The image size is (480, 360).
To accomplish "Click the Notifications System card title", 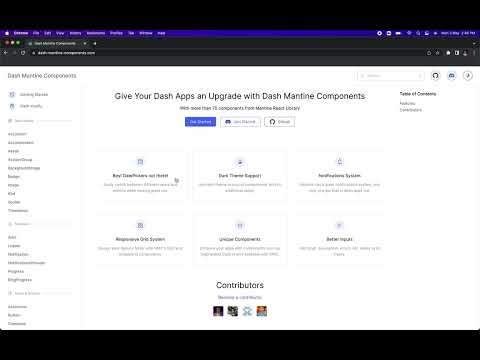I will 339,176.
